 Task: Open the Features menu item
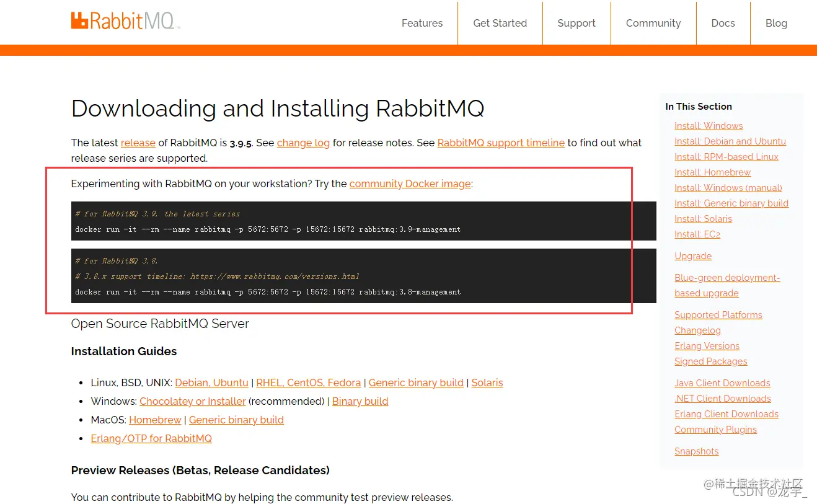pos(422,23)
